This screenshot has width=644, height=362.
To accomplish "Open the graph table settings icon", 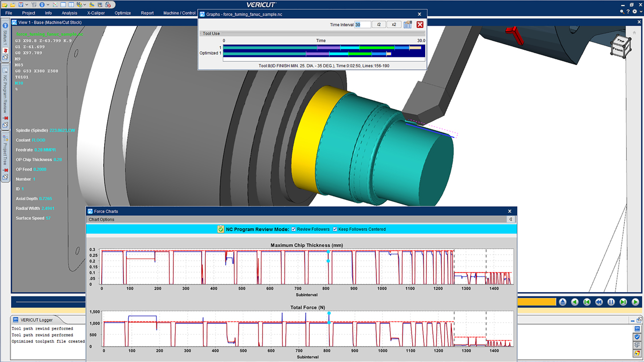I will coord(408,25).
